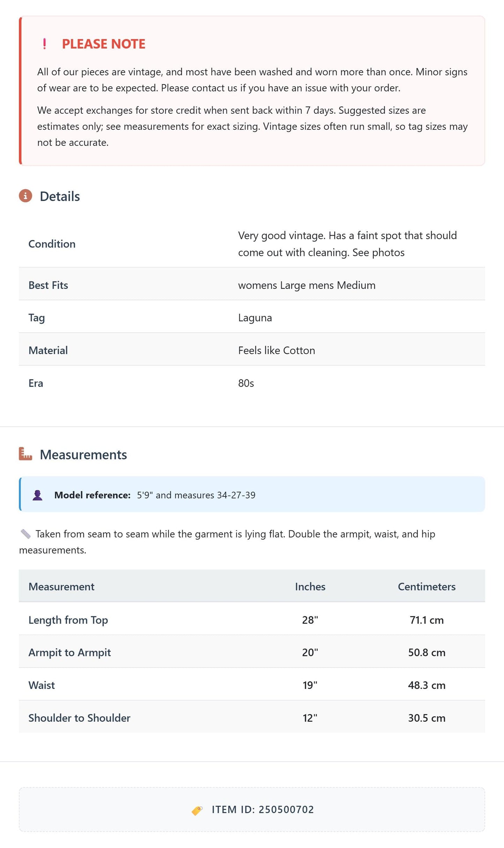Click the model reference person icon
The width and height of the screenshot is (504, 848).
[x=38, y=495]
